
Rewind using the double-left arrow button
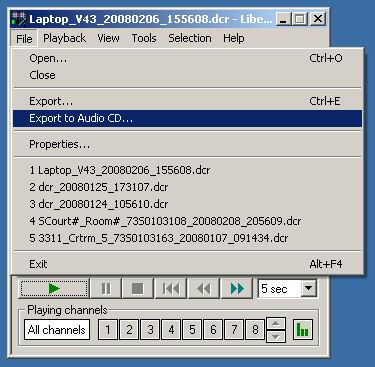point(203,288)
